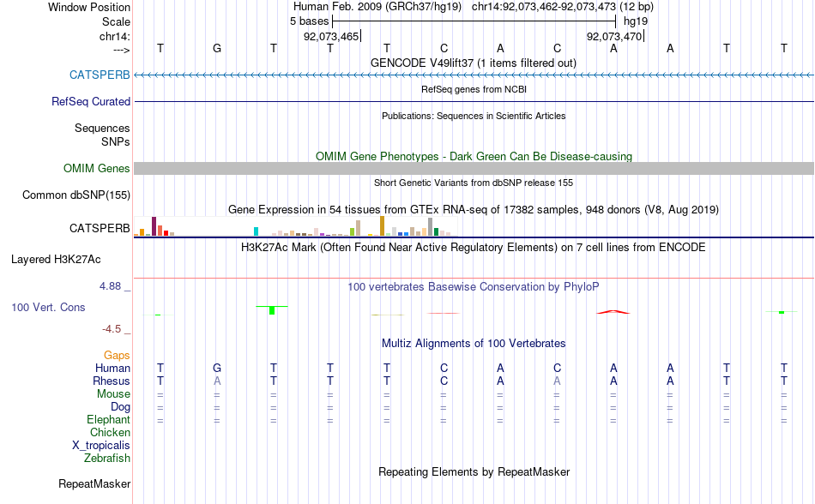
Task: Click the 100 Vert. Cons track label
Action: pyautogui.click(x=48, y=307)
